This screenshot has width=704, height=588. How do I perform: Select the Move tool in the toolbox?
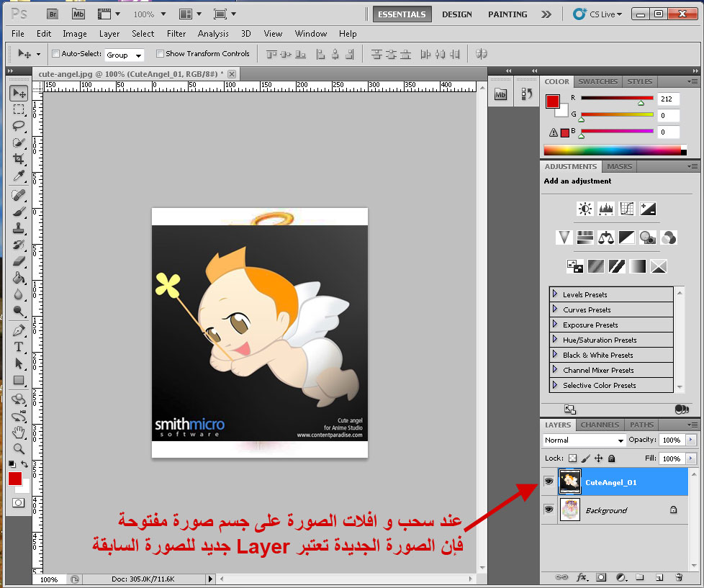click(x=19, y=93)
